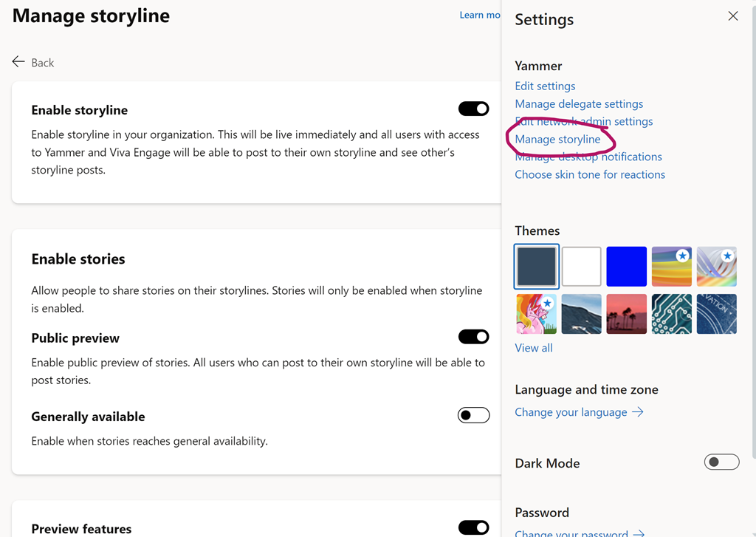Open the Edit settings link
The width and height of the screenshot is (756, 537).
545,86
